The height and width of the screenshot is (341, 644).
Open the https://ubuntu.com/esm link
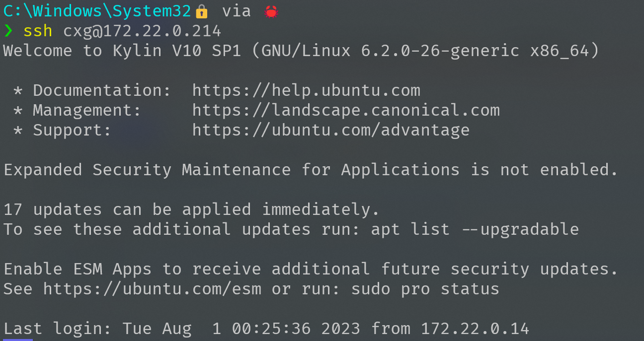[152, 289]
